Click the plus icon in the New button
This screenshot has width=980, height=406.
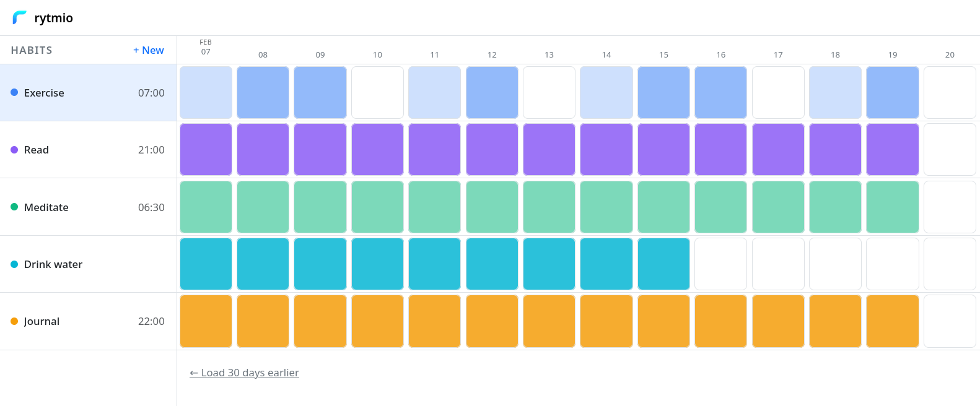point(136,50)
